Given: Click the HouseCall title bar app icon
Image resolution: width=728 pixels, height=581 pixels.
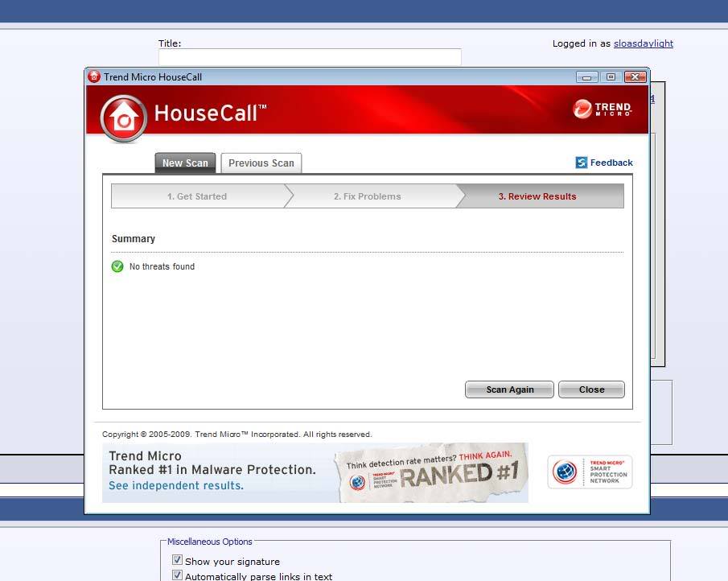Looking at the screenshot, I should [94, 76].
